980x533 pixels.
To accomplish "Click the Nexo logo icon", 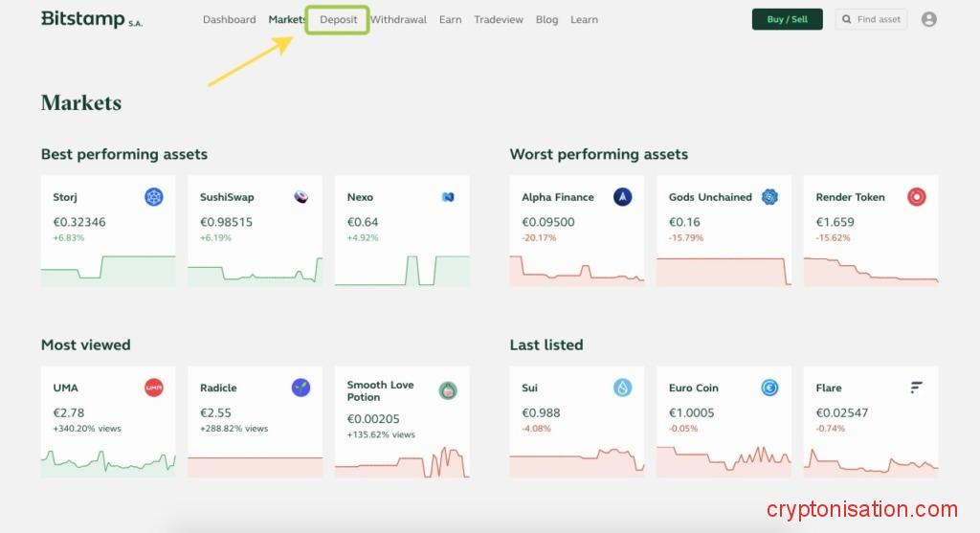I will (448, 197).
